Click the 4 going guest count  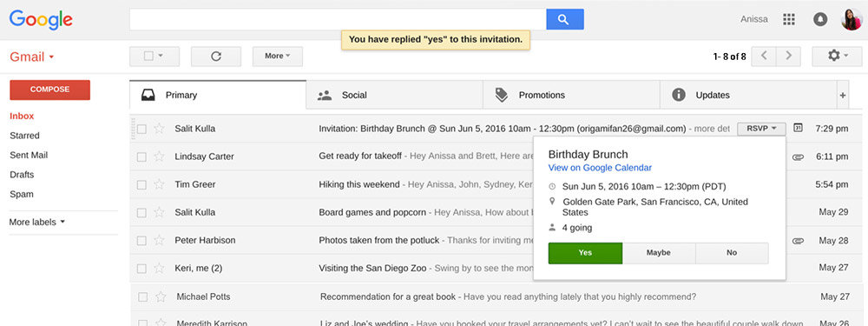(577, 228)
